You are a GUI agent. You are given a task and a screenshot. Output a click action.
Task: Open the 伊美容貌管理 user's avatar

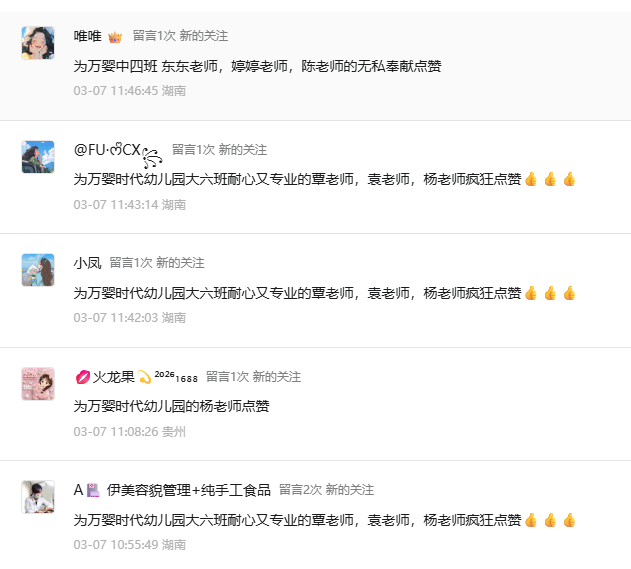[38, 497]
